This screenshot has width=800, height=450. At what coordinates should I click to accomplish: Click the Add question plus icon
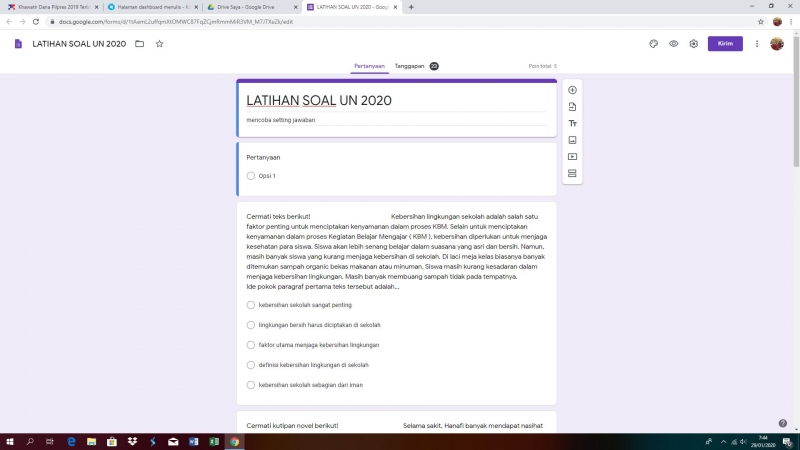coord(572,90)
